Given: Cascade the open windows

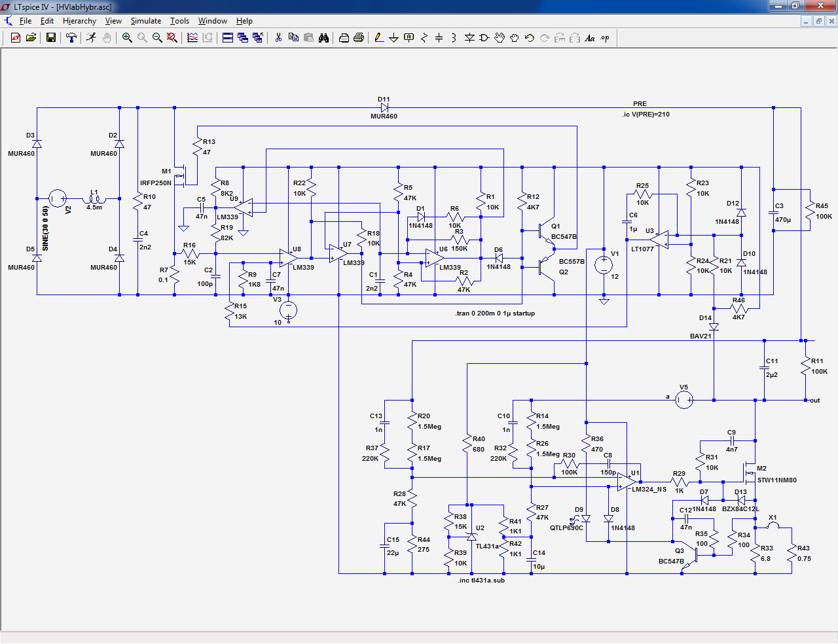Looking at the screenshot, I should point(243,38).
